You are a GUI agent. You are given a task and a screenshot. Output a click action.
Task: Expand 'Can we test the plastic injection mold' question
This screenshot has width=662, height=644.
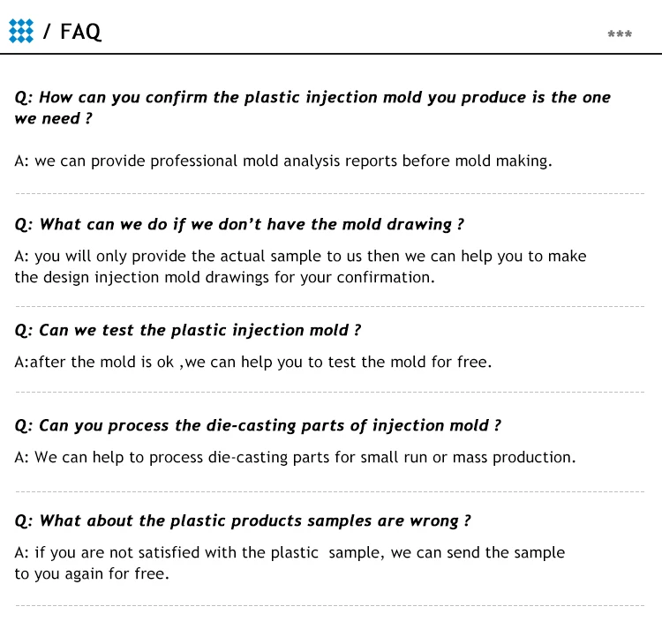tap(188, 330)
